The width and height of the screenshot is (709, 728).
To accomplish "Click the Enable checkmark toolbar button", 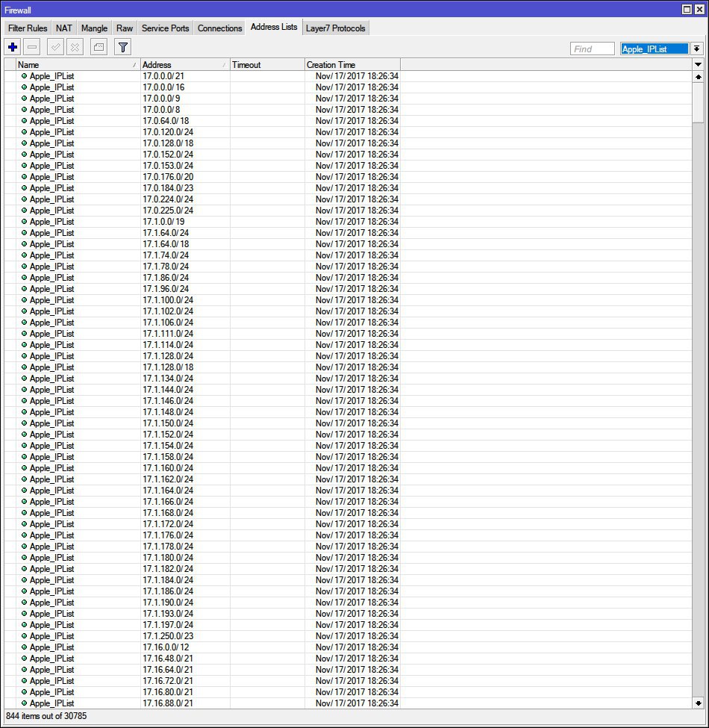I will [55, 47].
